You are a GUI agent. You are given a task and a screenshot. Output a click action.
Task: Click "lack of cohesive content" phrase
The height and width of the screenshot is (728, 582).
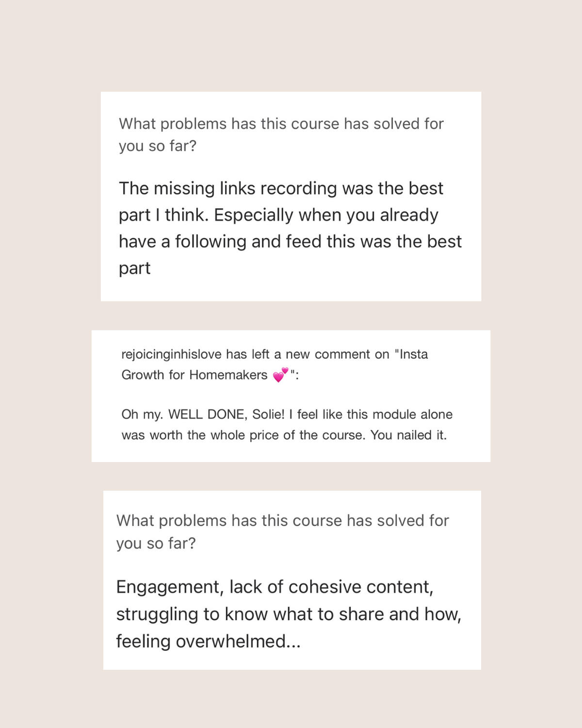[x=331, y=587]
